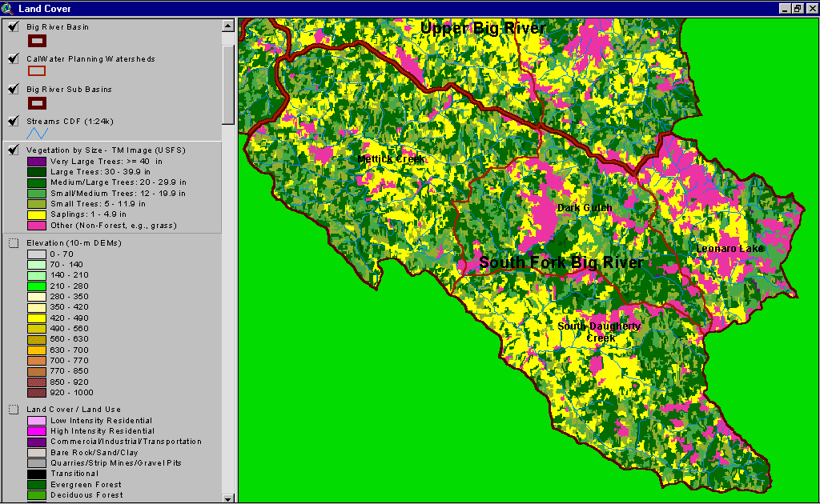The image size is (820, 504).
Task: Click Medium/Large Trees 20 - 29.9 in swatch
Action: click(x=37, y=182)
